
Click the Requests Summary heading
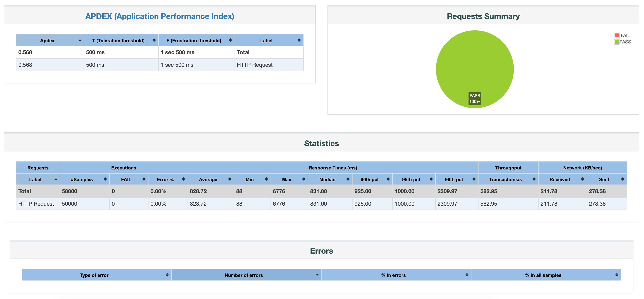[483, 16]
